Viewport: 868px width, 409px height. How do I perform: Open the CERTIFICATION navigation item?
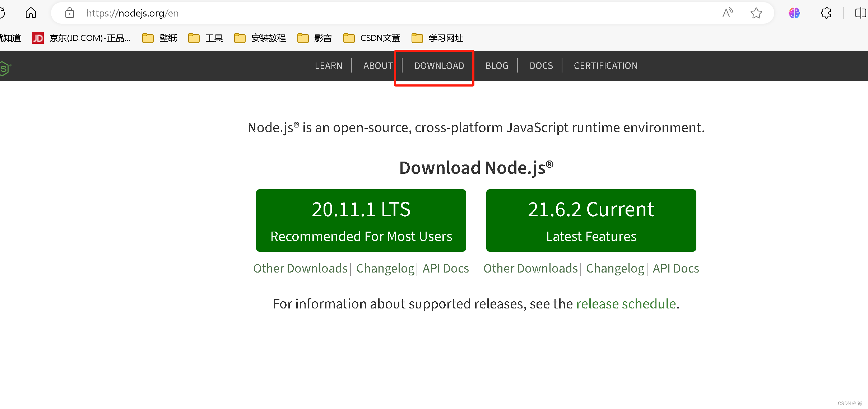(605, 66)
